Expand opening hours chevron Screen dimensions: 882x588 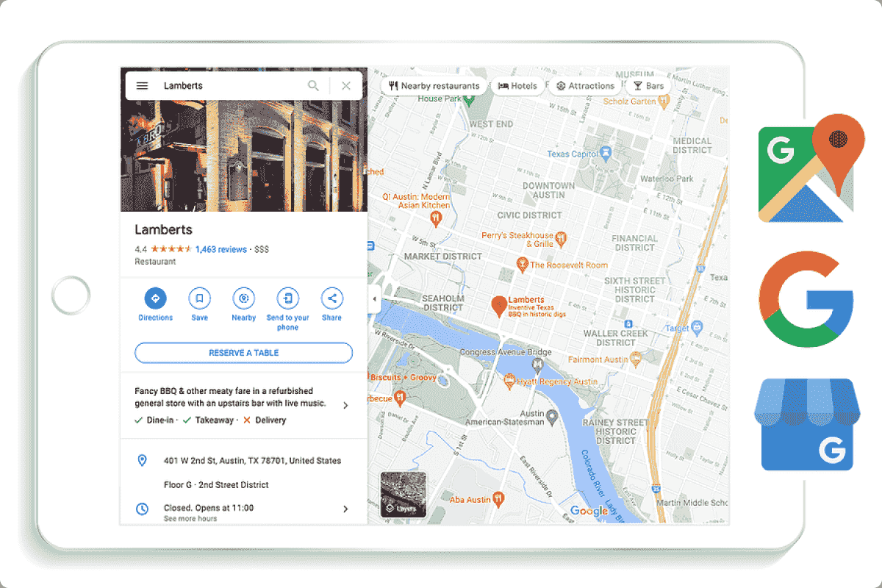pos(345,509)
